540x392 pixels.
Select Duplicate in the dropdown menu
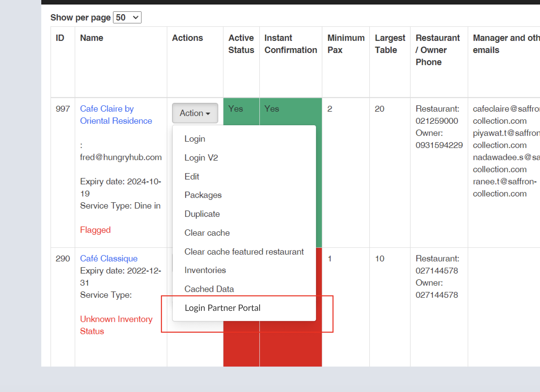(x=202, y=214)
